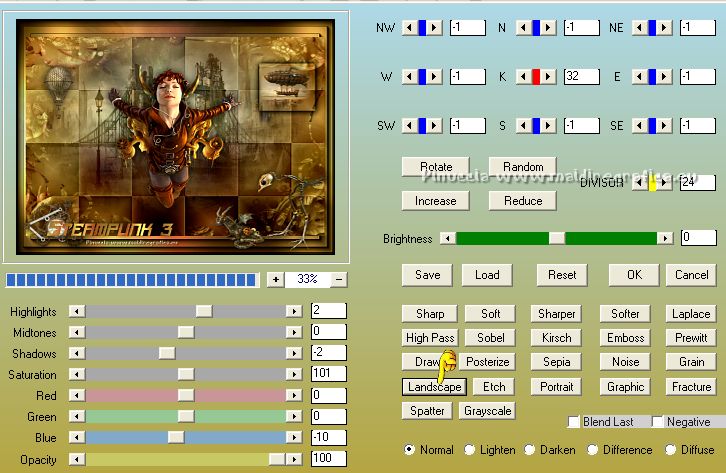
Task: Decrease DIVISOR with left arrow
Action: tap(639, 183)
